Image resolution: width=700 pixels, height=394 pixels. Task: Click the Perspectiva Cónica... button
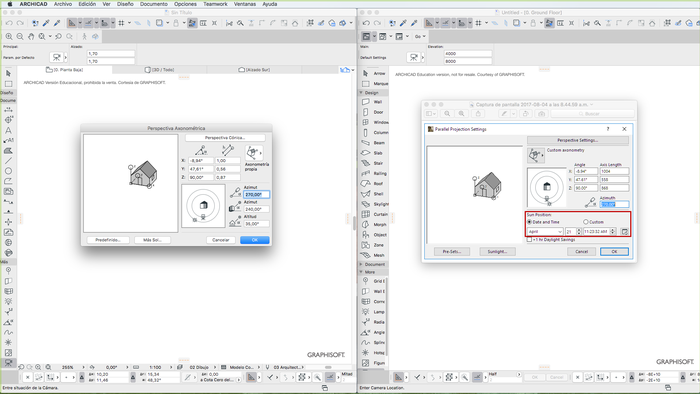(x=225, y=138)
